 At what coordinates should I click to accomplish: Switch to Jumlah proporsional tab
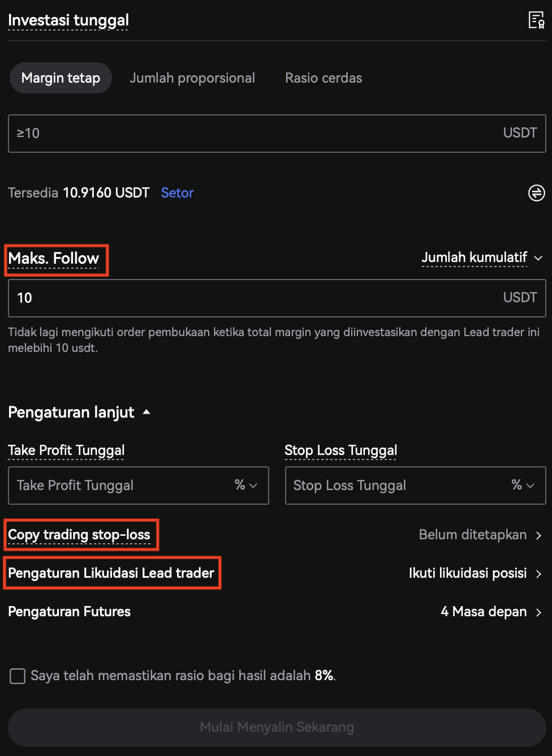pos(192,78)
